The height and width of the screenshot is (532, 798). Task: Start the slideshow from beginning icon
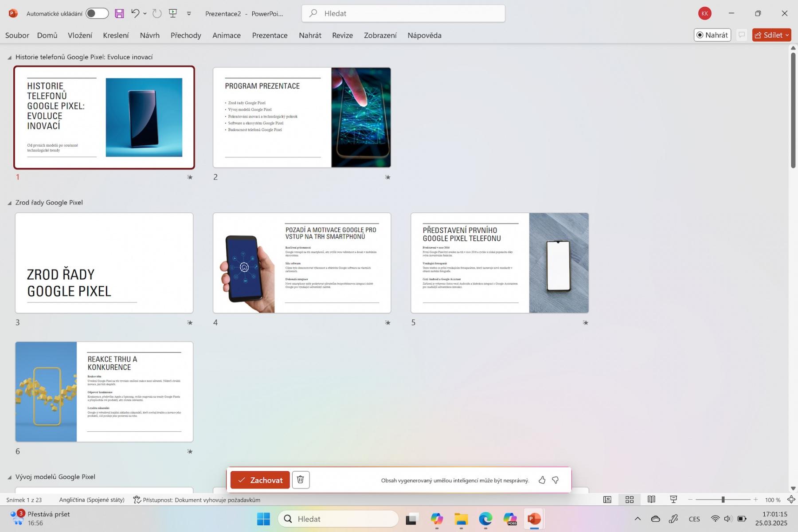(173, 13)
